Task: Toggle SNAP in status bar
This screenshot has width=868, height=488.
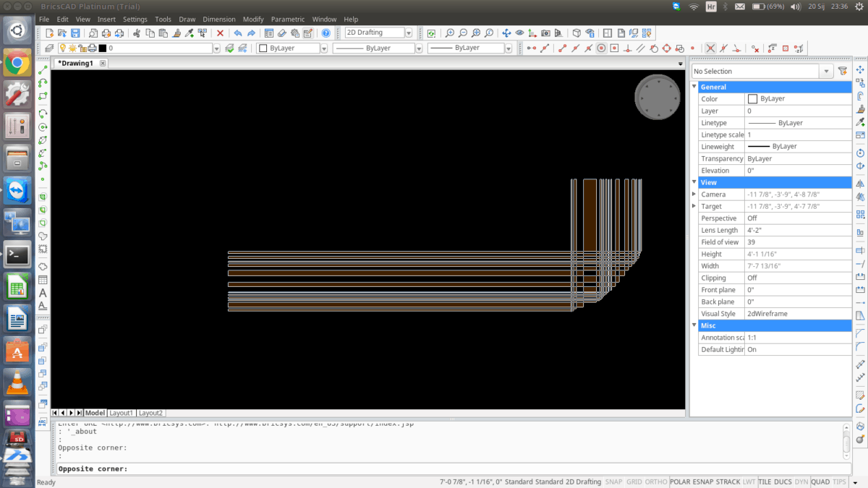Action: coord(613,481)
